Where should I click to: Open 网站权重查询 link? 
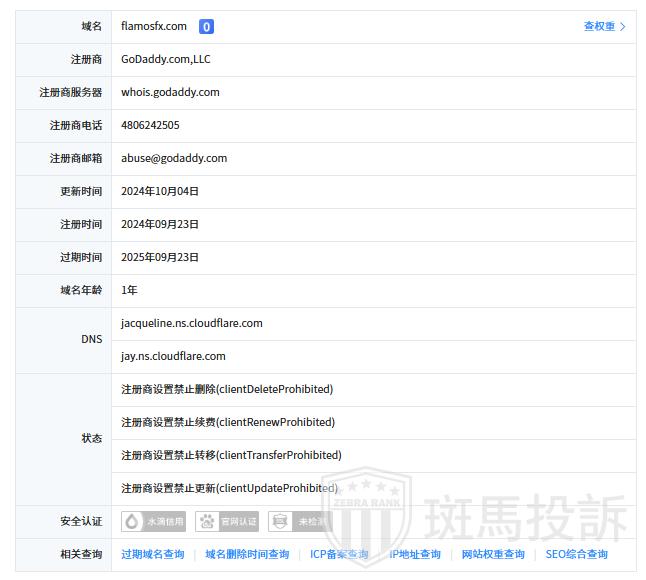click(493, 555)
